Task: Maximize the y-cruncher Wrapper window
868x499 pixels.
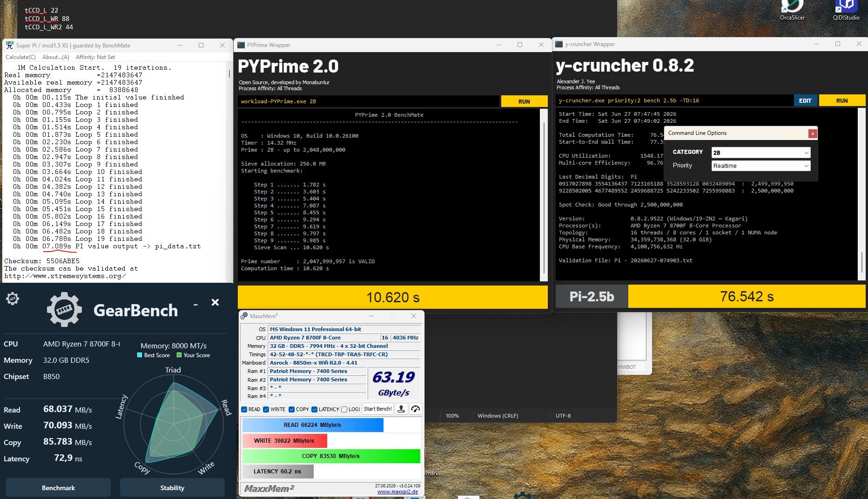Action: pos(838,44)
